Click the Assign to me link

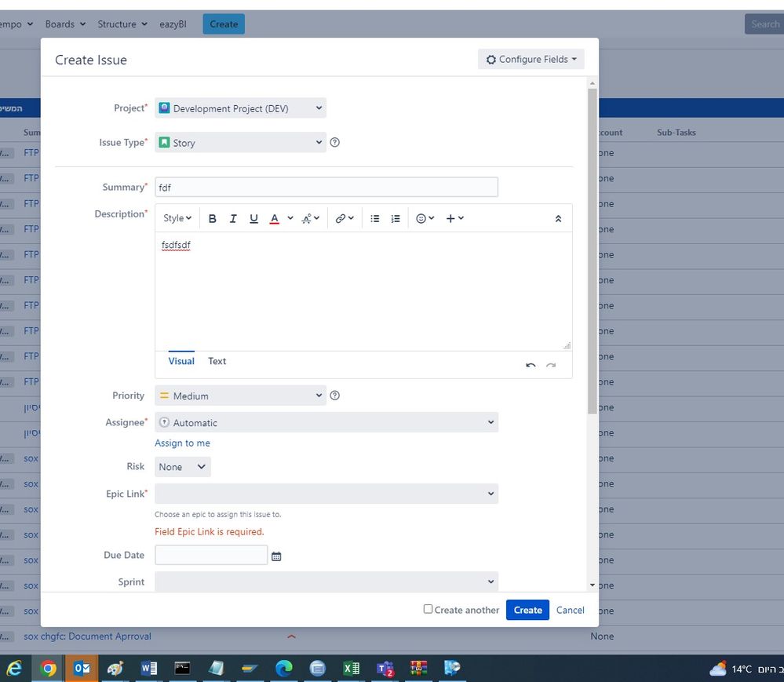(x=182, y=443)
